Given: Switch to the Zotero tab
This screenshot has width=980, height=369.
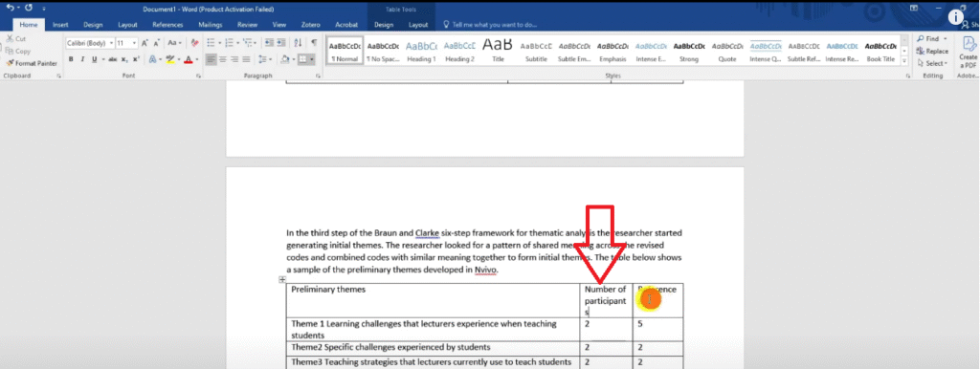Looking at the screenshot, I should tap(311, 25).
